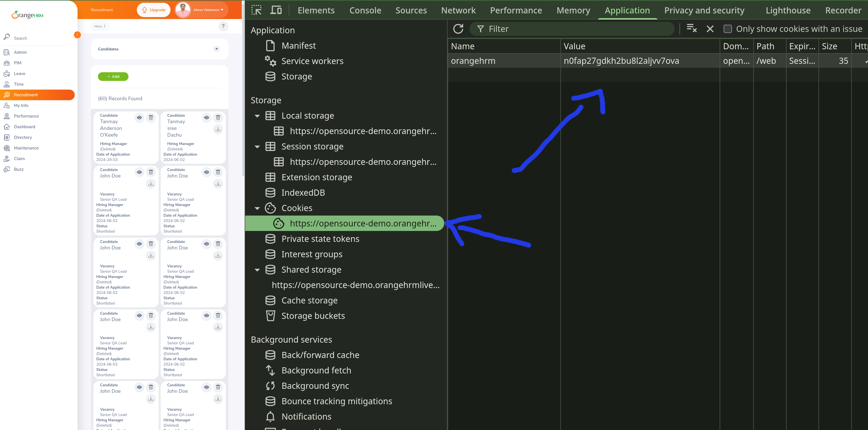Sort cookies by Size column header
868x430 pixels.
pos(835,46)
